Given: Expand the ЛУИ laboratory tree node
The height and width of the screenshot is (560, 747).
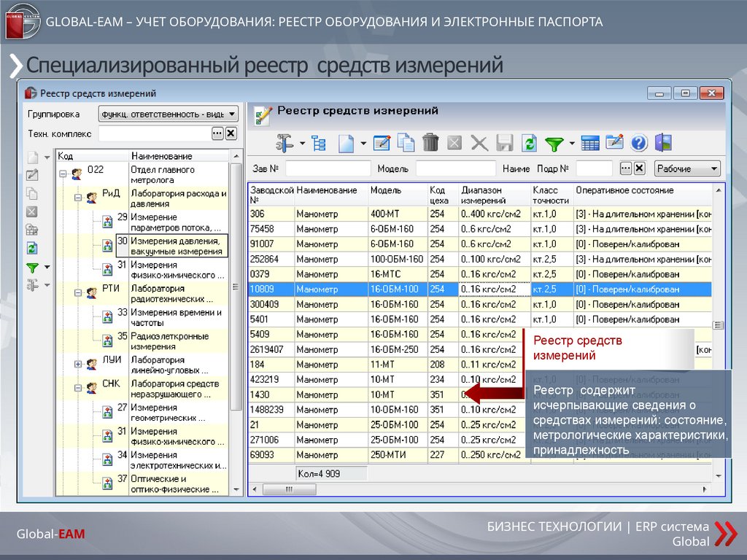Looking at the screenshot, I should pyautogui.click(x=77, y=364).
